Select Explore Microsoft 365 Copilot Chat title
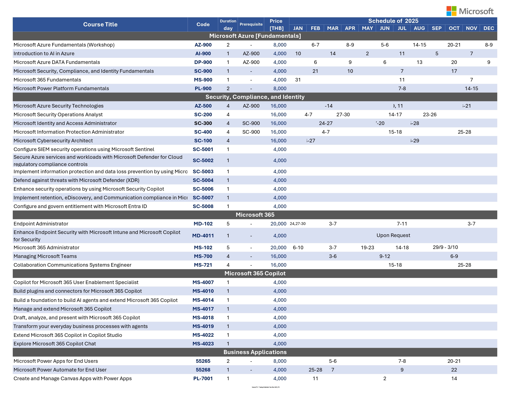The width and height of the screenshot is (532, 395). pyautogui.click(x=54, y=344)
